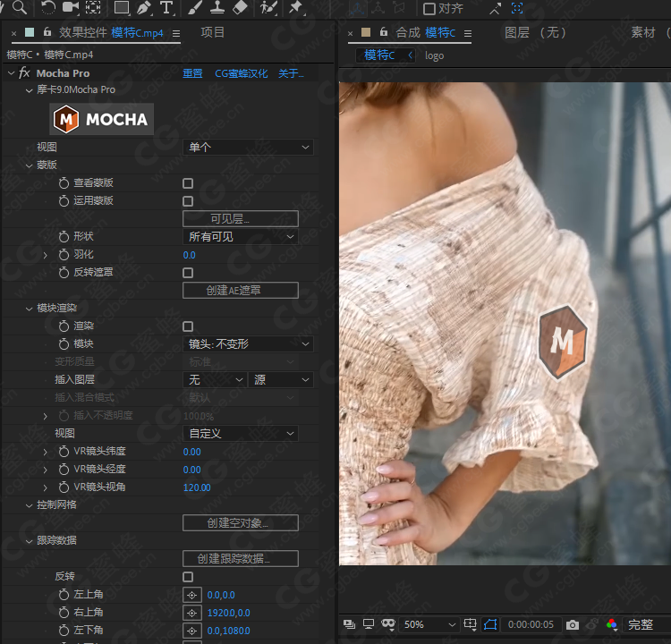Open the VR goggles mask visibility options
Viewport: 671px width, 644px height.
point(388,624)
